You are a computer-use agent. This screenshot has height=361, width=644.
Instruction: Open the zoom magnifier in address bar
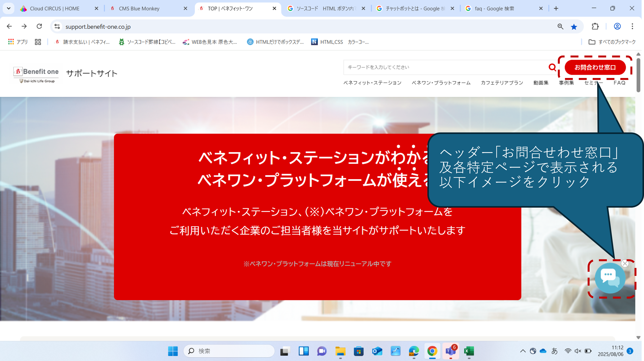pyautogui.click(x=560, y=27)
